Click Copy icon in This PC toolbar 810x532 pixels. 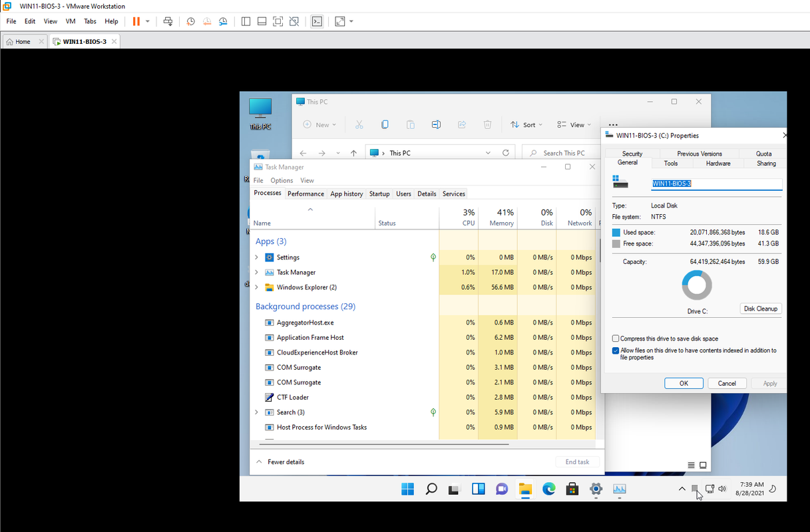[x=385, y=124]
